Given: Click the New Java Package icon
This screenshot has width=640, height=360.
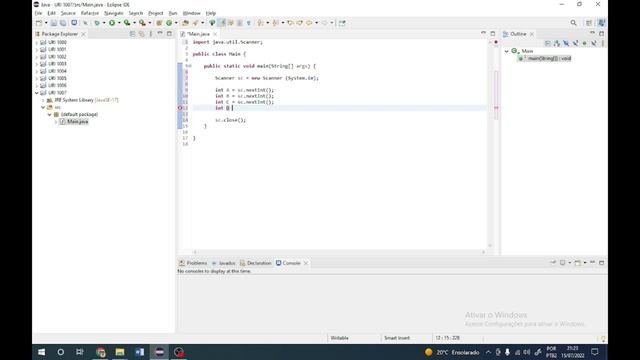Looking at the screenshot, I should 159,23.
